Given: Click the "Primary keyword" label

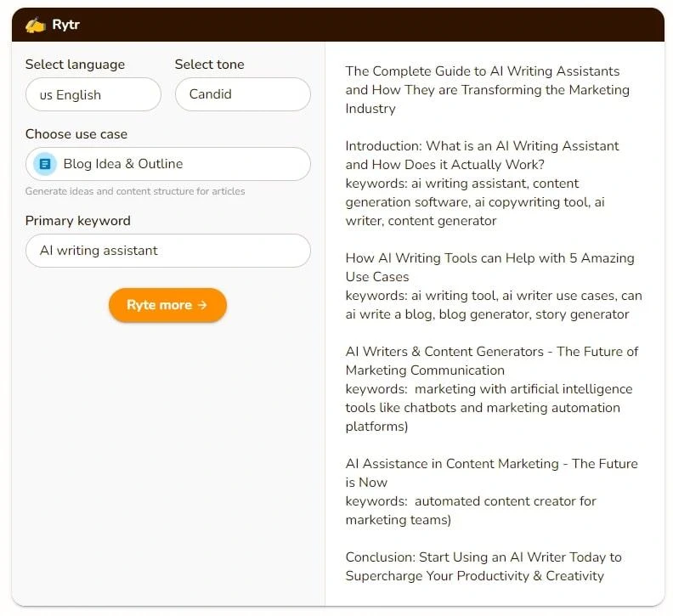Looking at the screenshot, I should [x=78, y=221].
